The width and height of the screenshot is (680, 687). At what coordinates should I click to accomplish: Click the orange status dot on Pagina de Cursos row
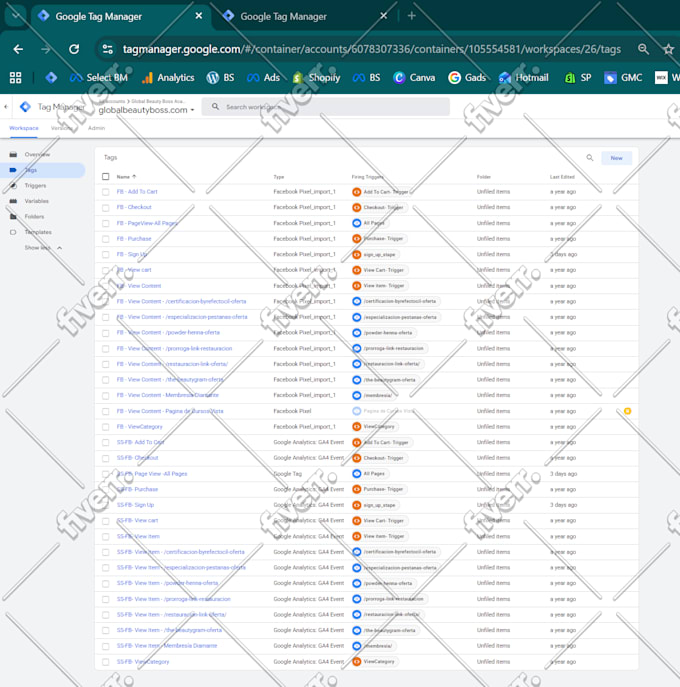point(627,411)
